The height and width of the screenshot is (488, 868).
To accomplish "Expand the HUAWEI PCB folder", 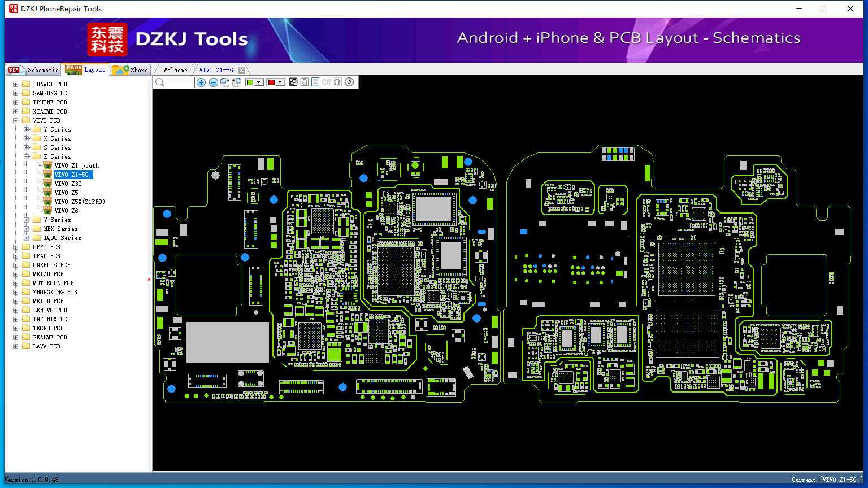I will tap(16, 84).
